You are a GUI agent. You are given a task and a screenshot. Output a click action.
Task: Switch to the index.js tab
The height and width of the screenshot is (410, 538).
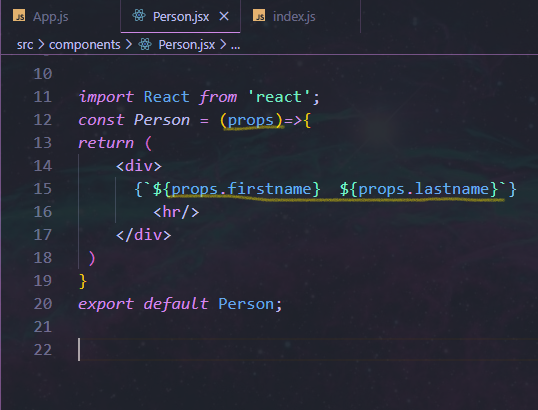click(x=300, y=16)
